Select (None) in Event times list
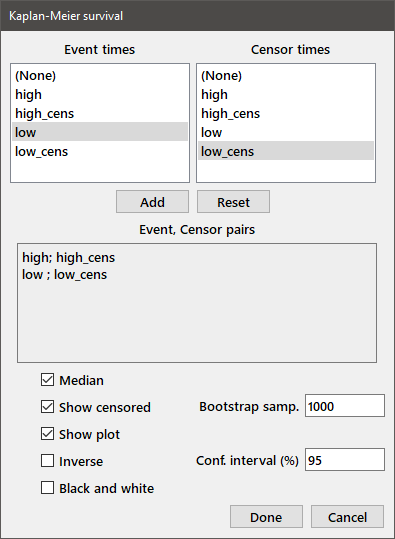The height and width of the screenshot is (539, 395). point(100,76)
